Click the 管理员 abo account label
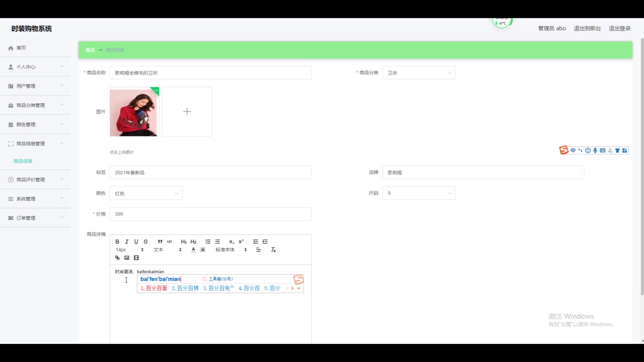Image resolution: width=644 pixels, height=362 pixels. click(x=552, y=28)
